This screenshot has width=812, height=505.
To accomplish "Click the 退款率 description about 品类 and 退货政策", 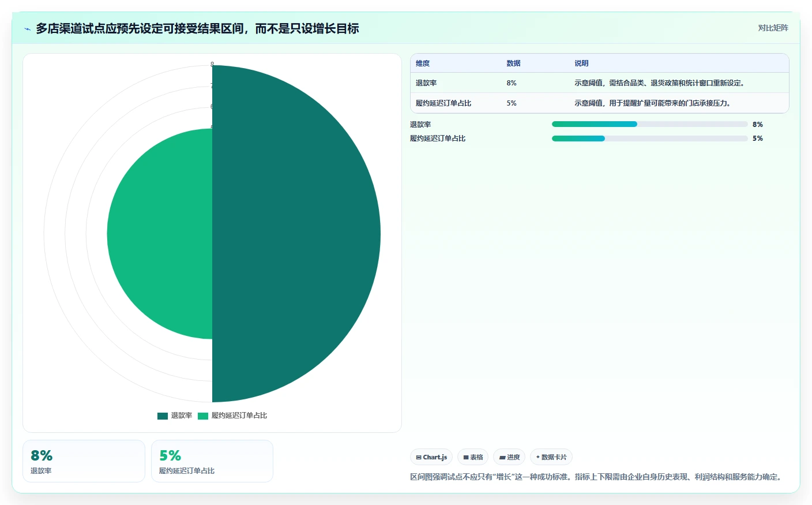I will click(x=660, y=83).
